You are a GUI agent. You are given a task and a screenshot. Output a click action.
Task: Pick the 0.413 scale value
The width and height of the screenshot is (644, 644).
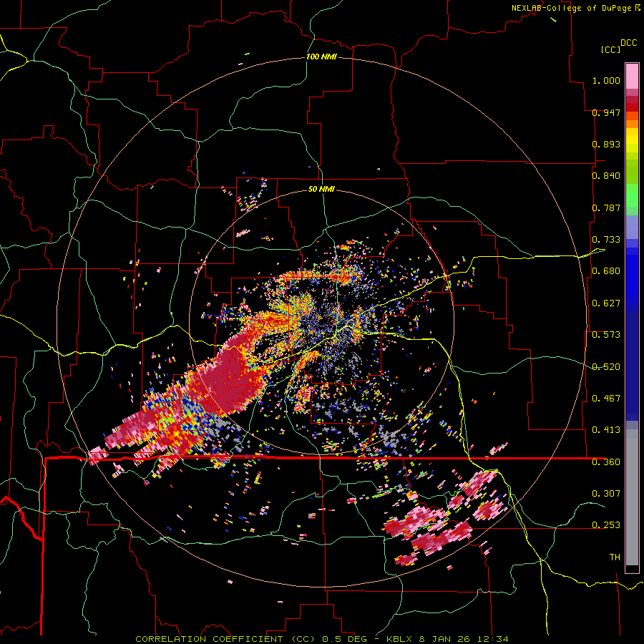point(606,430)
